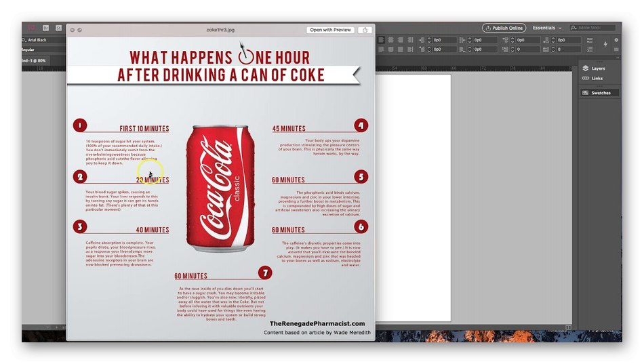Adjust the Space After stepper arrows
This screenshot has width=644, height=364.
[552, 40]
